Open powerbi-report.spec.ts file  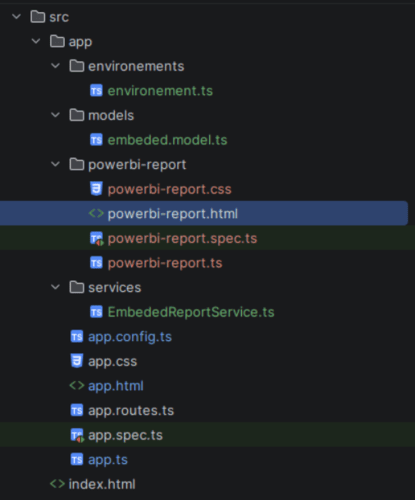click(182, 239)
